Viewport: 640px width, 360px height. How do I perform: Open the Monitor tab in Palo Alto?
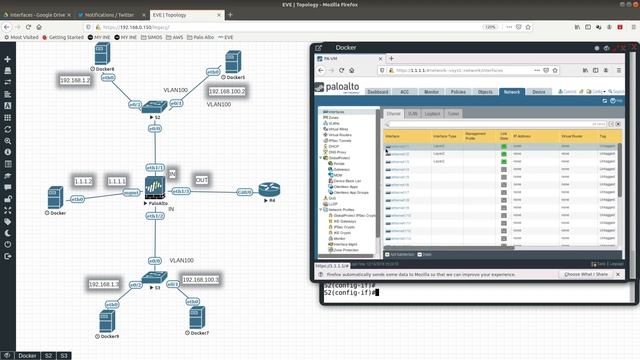pos(431,92)
